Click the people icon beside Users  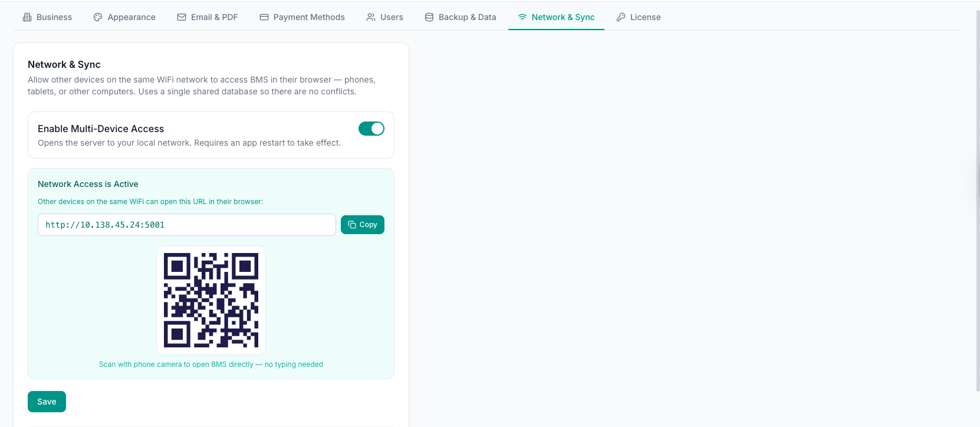click(371, 17)
